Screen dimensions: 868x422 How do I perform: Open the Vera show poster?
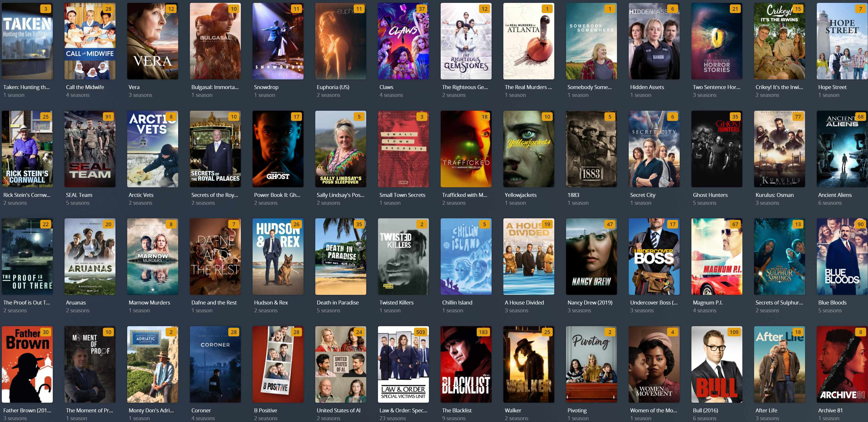(152, 41)
